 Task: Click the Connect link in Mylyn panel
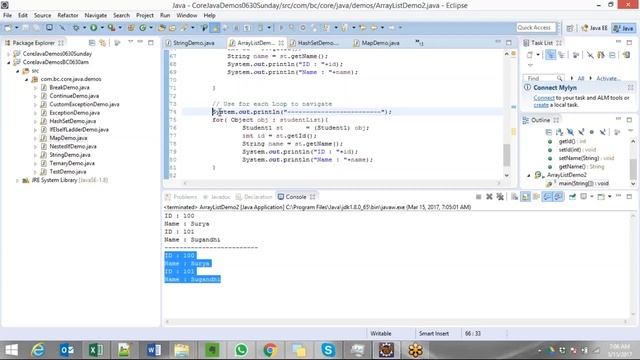pos(544,98)
